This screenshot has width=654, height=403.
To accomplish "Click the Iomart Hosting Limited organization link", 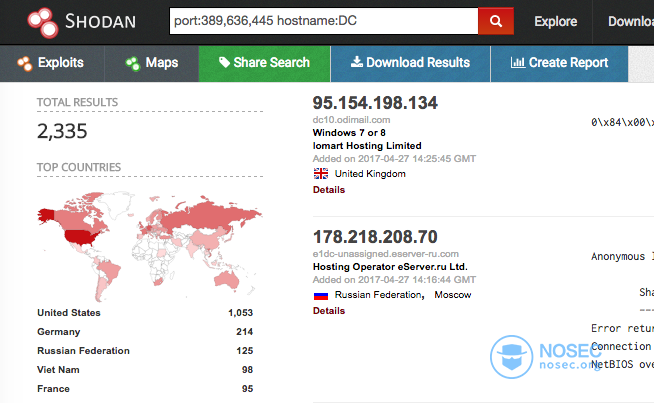I will pos(367,146).
